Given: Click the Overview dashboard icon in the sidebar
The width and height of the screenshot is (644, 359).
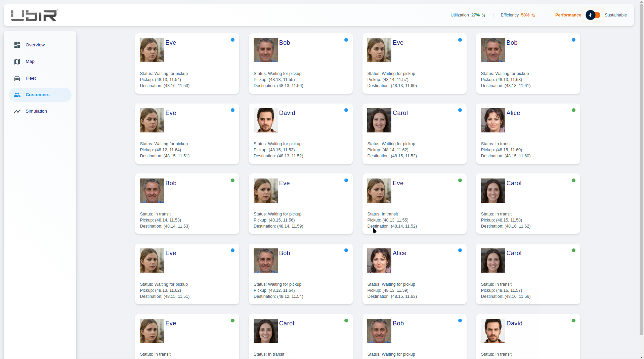Looking at the screenshot, I should [17, 45].
